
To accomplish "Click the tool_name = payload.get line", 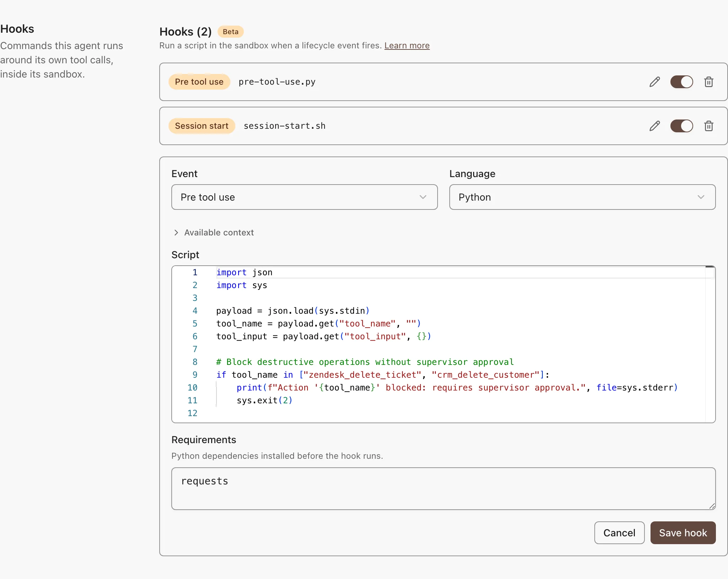I will pyautogui.click(x=318, y=324).
